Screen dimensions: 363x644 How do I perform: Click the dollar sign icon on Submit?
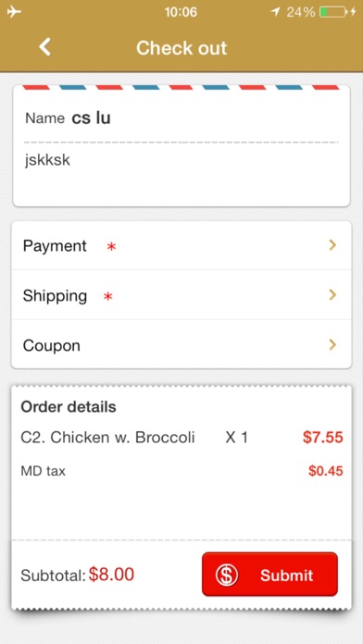227,575
